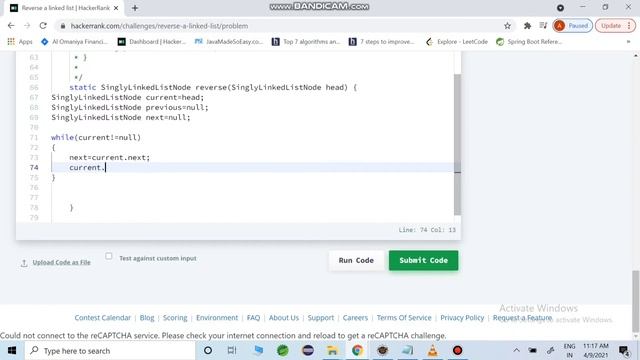Screen dimensions: 640x360
Task: Click the browser back arrow
Action: tap(11, 26)
